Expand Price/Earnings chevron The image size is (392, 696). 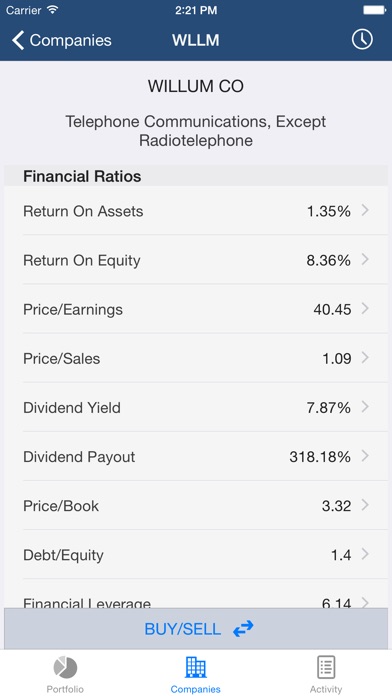pyautogui.click(x=365, y=308)
